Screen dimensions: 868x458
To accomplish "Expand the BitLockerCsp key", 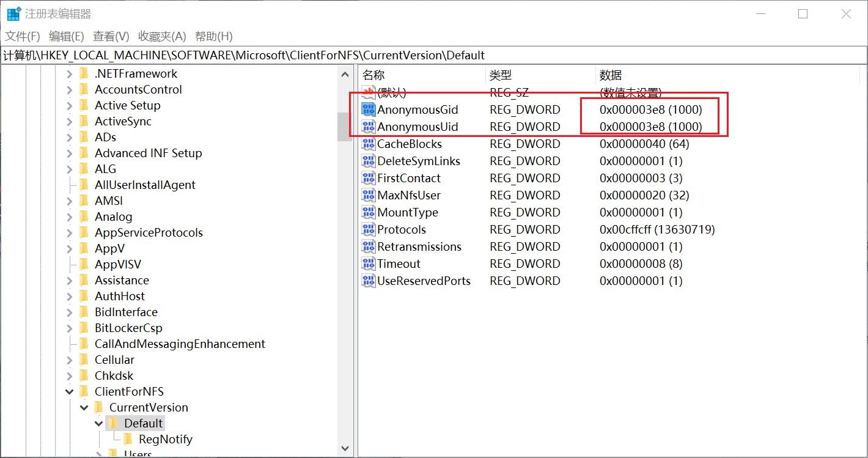I will tap(69, 328).
